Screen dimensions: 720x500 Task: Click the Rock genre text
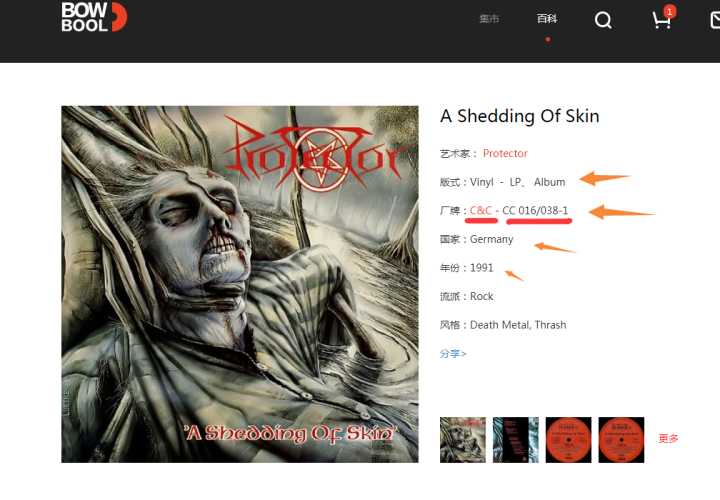(481, 297)
